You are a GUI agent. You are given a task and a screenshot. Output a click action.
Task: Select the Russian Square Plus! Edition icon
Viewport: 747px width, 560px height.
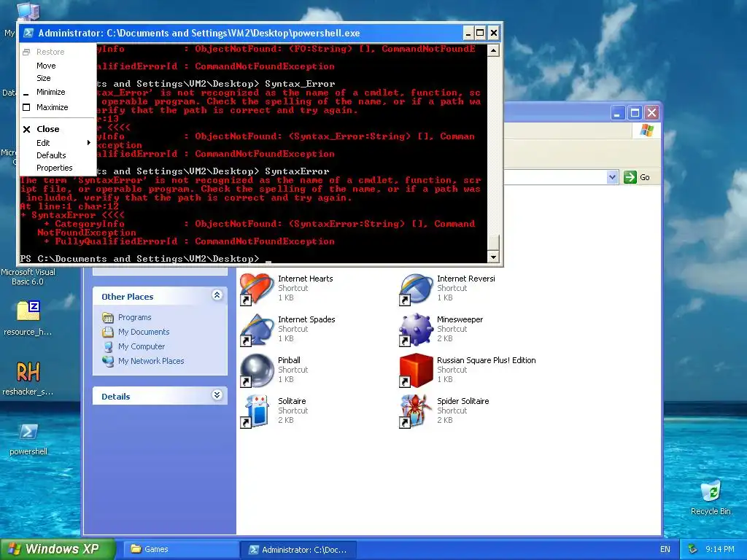415,370
